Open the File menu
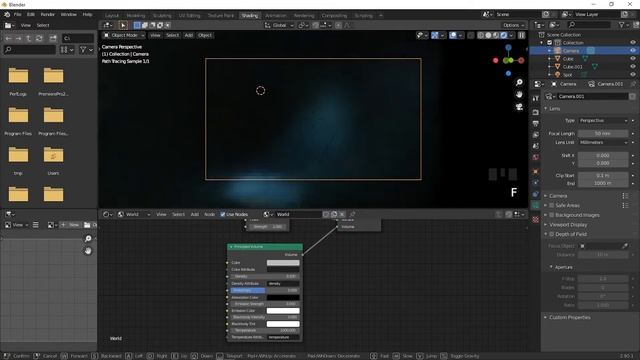This screenshot has height=360, width=640. [x=18, y=14]
